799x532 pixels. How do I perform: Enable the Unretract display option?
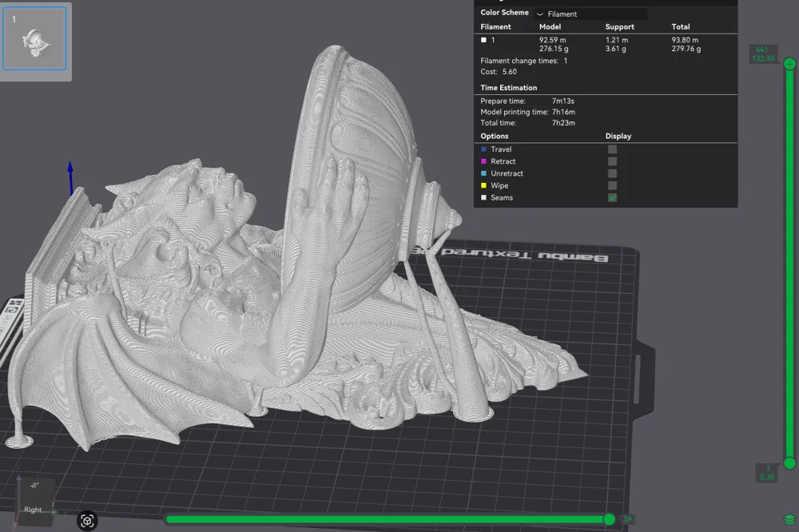(x=611, y=173)
